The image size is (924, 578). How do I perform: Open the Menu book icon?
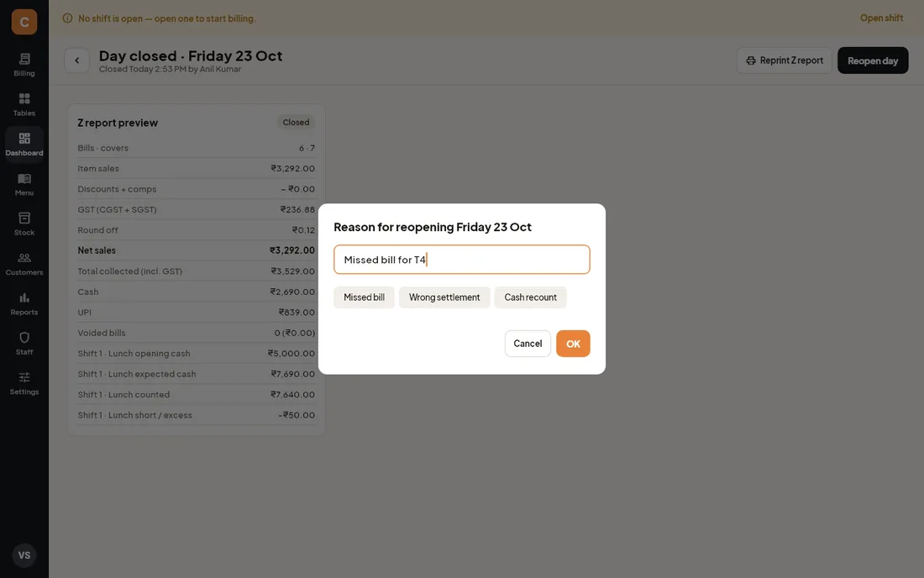click(24, 179)
